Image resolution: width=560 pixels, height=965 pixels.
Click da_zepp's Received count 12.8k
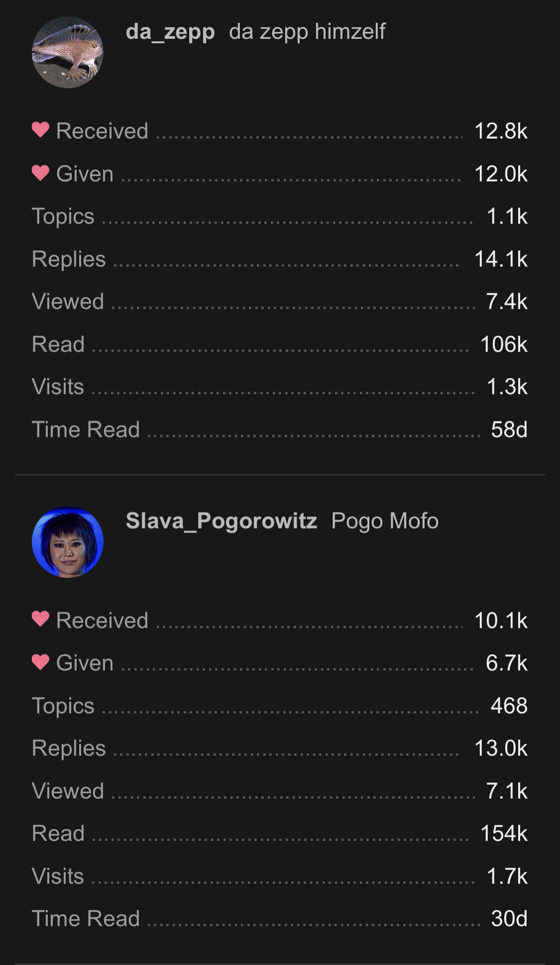point(501,131)
